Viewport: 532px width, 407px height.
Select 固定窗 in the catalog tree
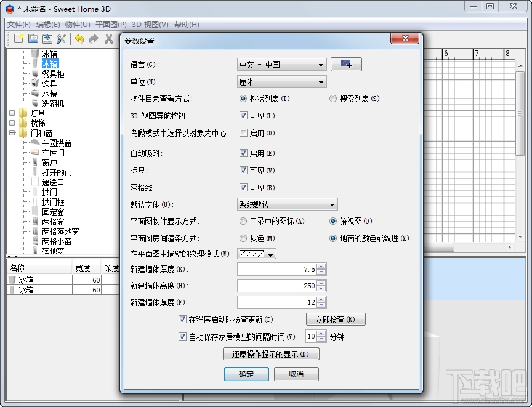53,212
